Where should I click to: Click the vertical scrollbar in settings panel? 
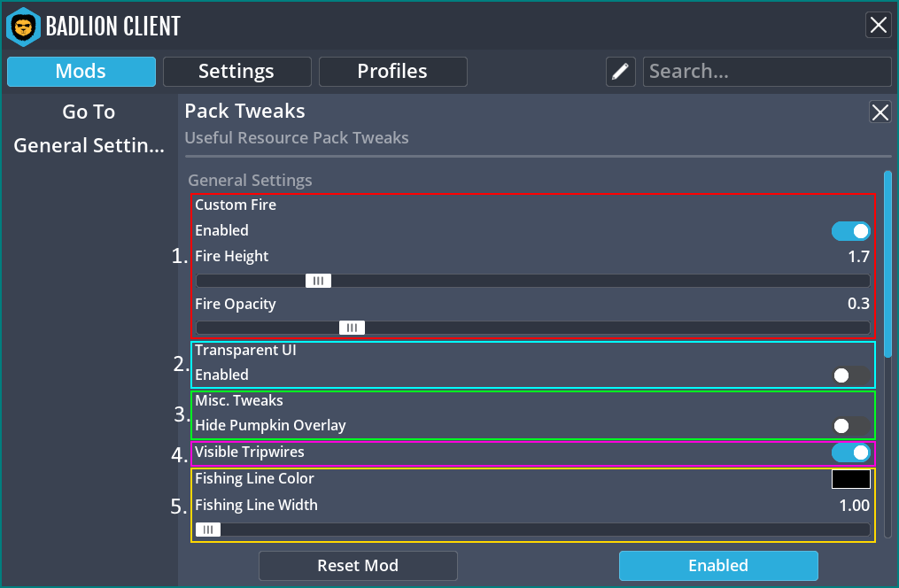[887, 266]
